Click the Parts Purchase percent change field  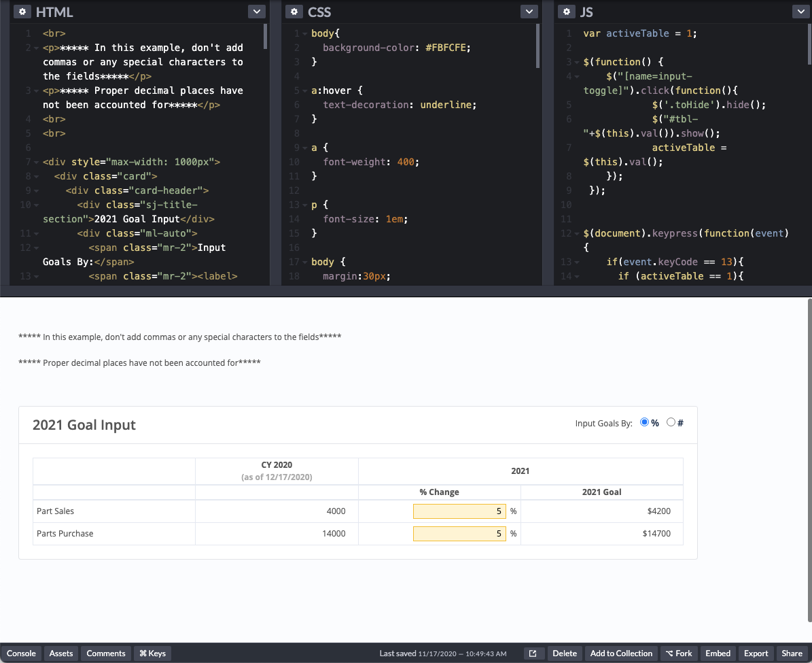(x=459, y=533)
